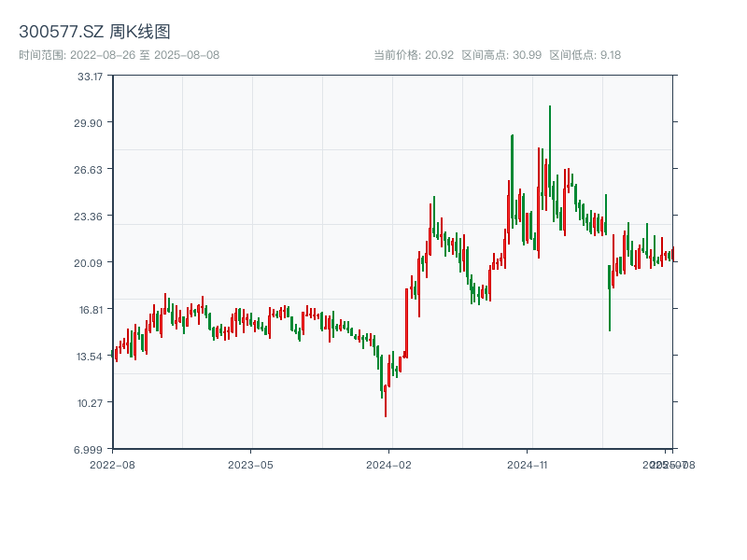Click the 2022-08 x-axis date label
Viewport: 747px width, 560px height.
(112, 464)
